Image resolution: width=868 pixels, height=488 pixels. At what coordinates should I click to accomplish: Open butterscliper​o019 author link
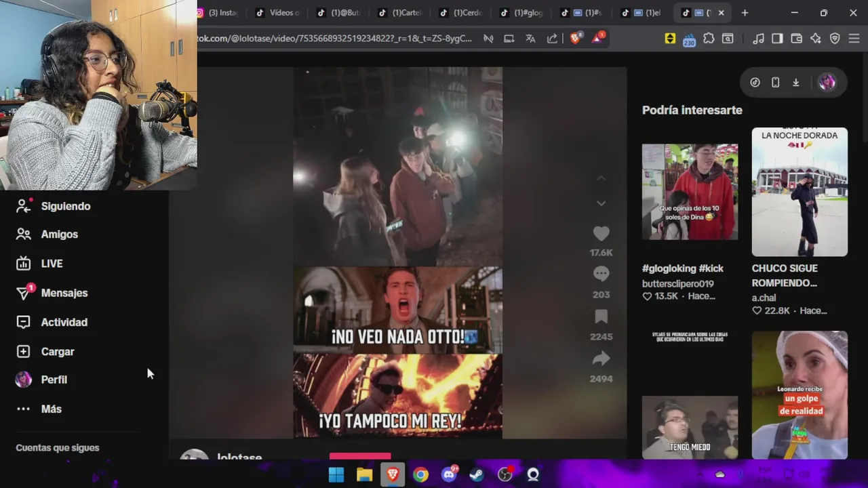(678, 284)
